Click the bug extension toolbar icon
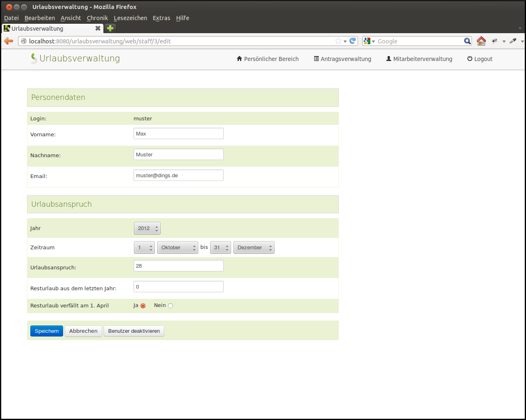 495,41
